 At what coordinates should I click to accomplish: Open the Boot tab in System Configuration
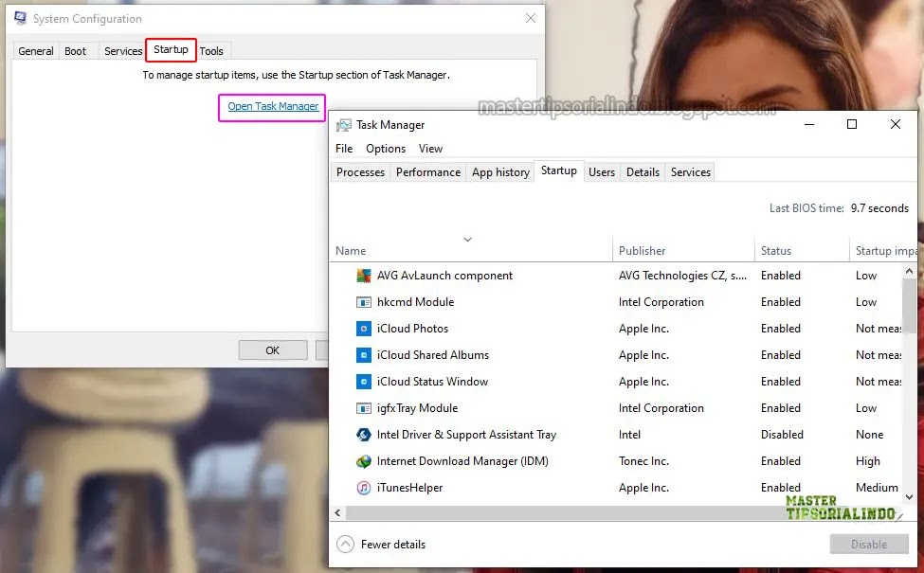point(75,51)
